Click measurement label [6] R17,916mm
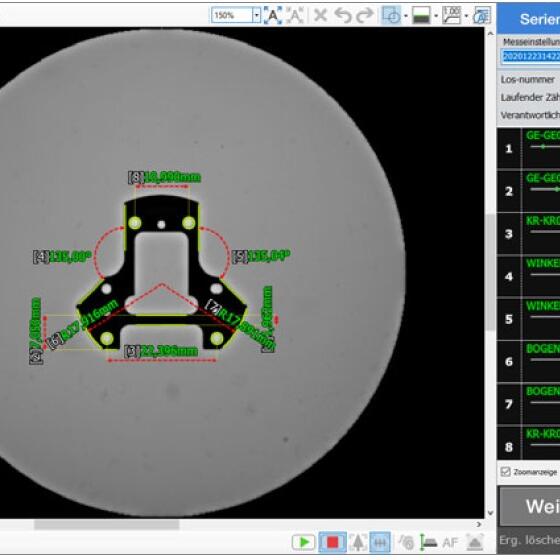 click(82, 325)
